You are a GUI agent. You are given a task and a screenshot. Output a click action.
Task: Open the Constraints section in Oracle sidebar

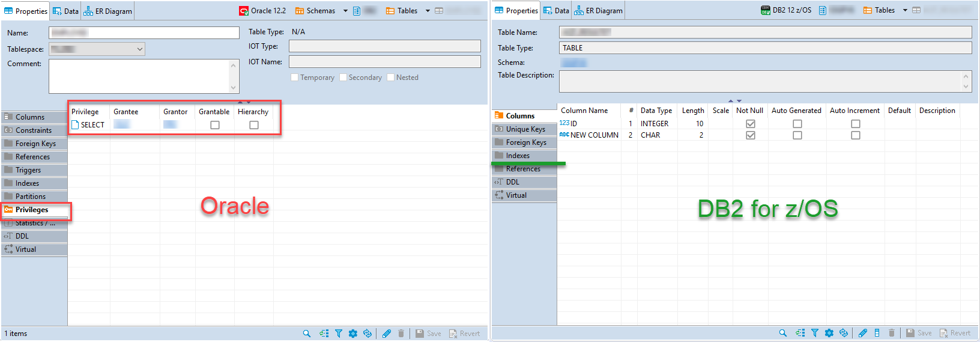35,130
